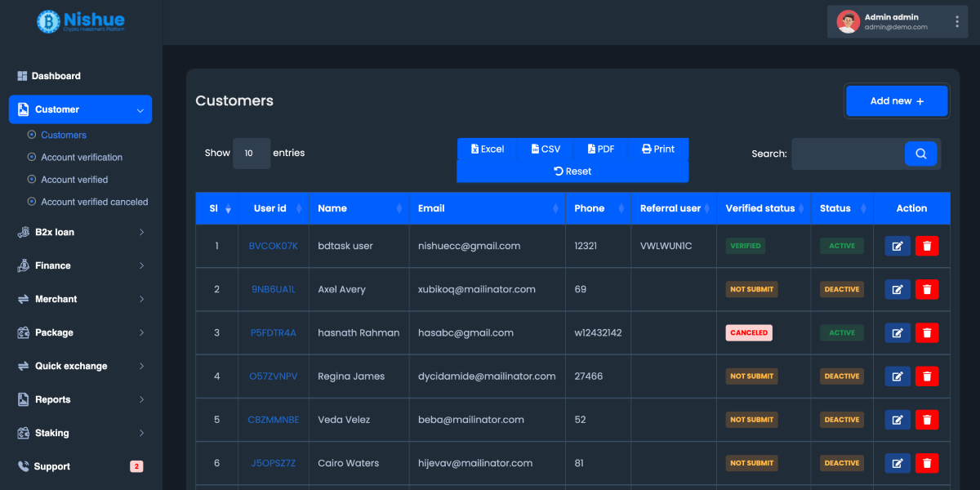Open the Show entries dropdown
This screenshot has height=490, width=980.
click(251, 153)
